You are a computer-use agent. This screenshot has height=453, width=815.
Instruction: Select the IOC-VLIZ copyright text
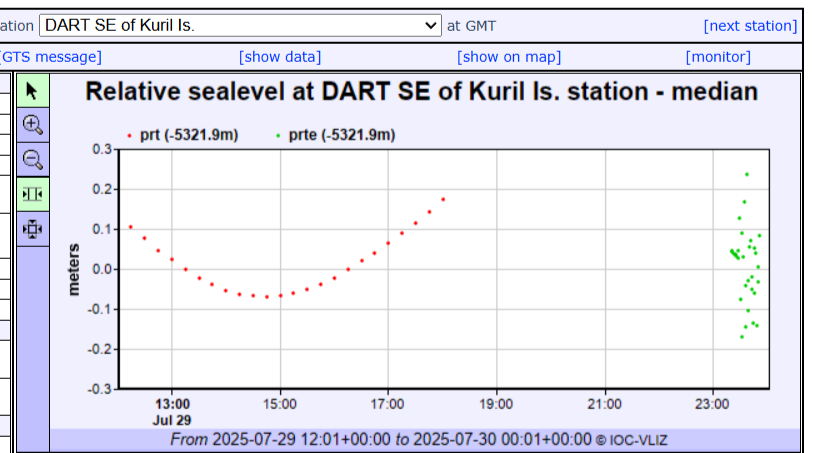tap(632, 441)
